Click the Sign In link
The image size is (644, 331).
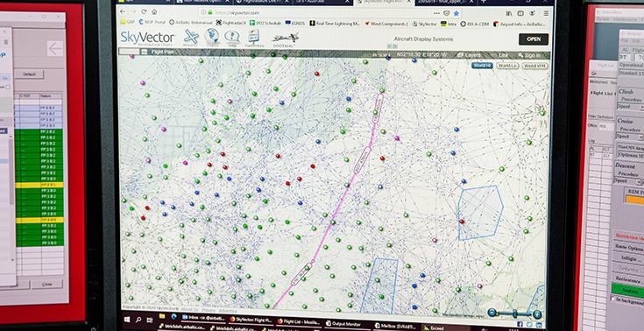point(529,55)
